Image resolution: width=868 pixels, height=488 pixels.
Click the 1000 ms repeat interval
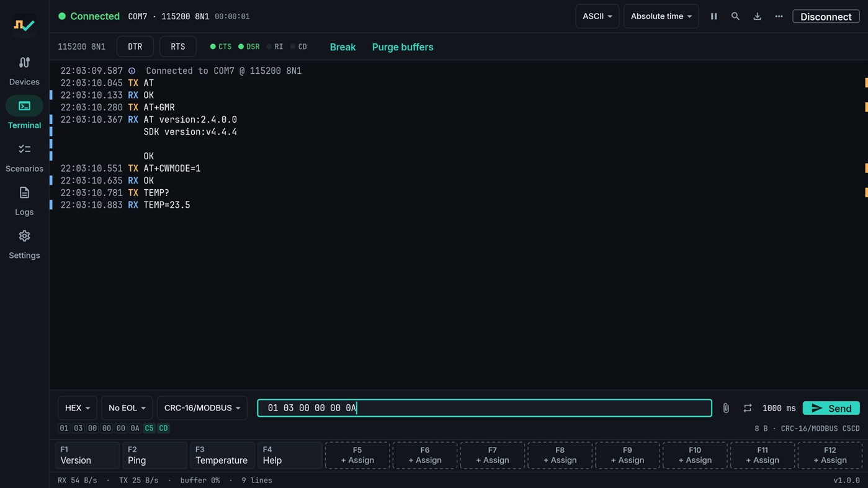[x=779, y=408]
